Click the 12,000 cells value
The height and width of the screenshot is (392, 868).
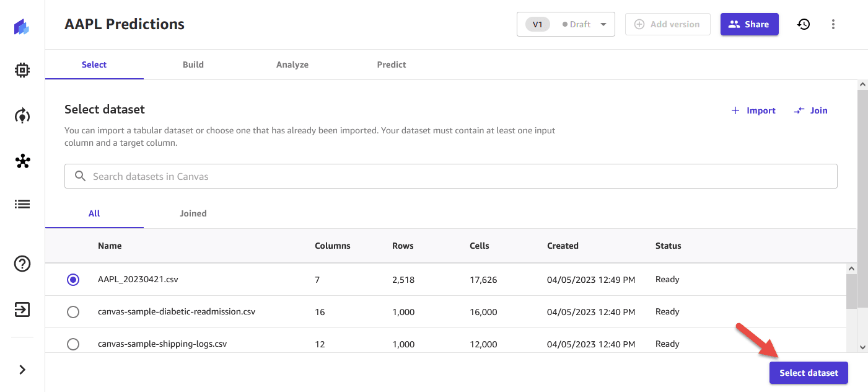(483, 344)
